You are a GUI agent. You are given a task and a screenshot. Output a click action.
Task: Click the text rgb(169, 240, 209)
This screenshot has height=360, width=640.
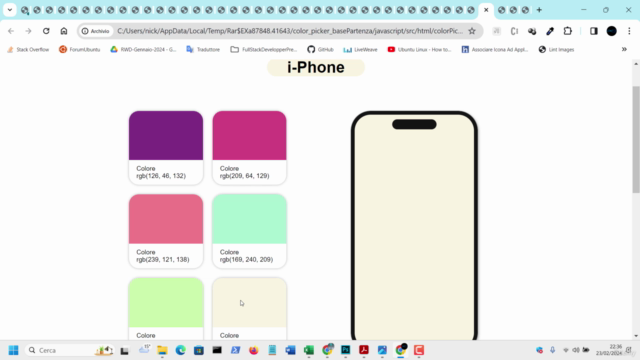tap(246, 260)
